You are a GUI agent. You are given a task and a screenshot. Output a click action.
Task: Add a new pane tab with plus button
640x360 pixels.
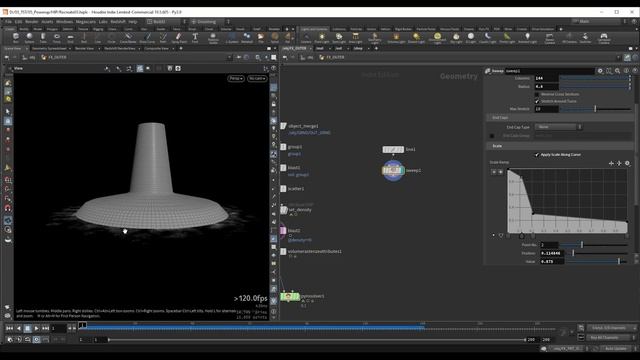coord(181,49)
